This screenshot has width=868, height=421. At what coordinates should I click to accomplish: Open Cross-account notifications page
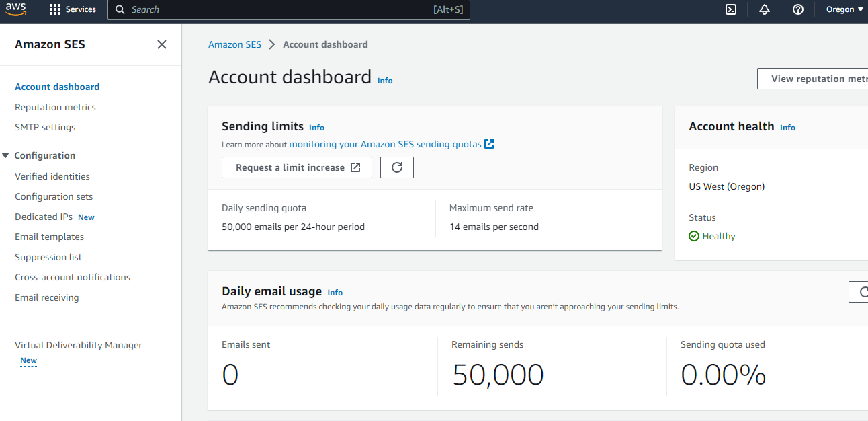coord(73,277)
